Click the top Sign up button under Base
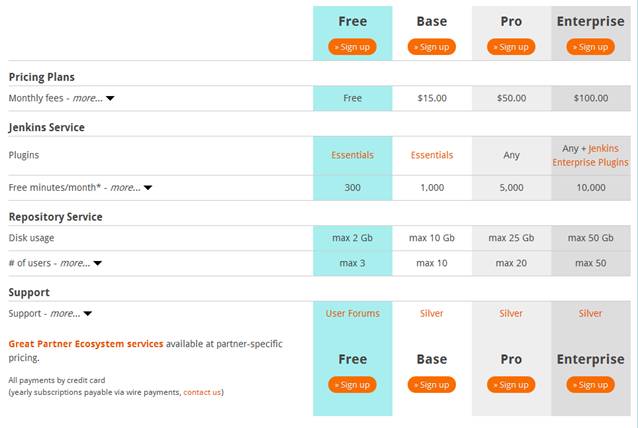The height and width of the screenshot is (428, 638). [432, 47]
